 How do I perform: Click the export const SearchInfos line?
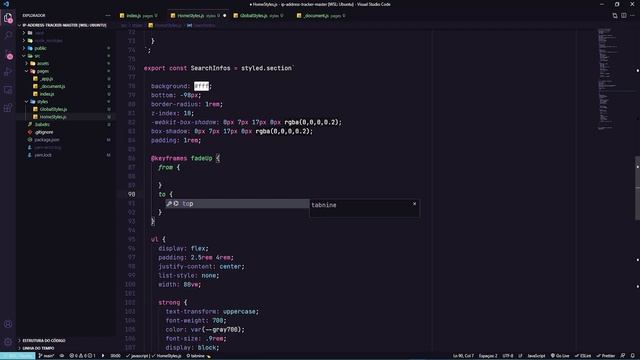[219, 68]
